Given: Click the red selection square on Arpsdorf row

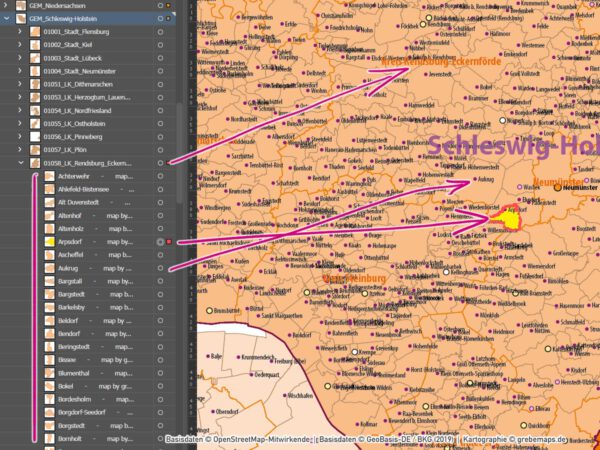Looking at the screenshot, I should [169, 242].
